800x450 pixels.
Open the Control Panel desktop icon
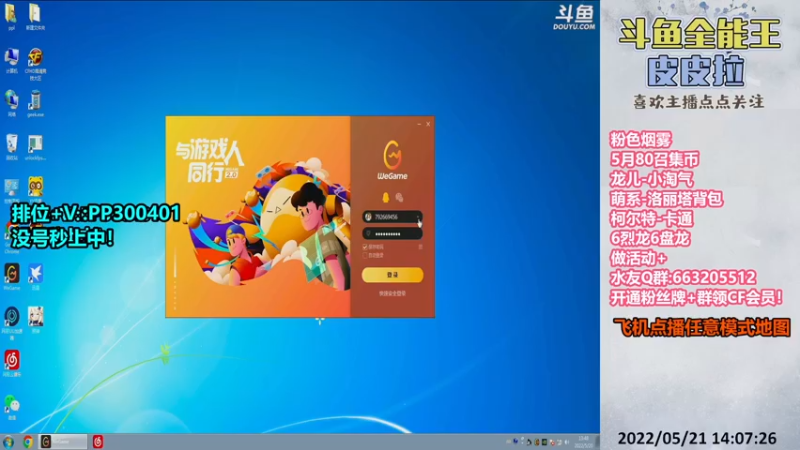click(x=11, y=190)
